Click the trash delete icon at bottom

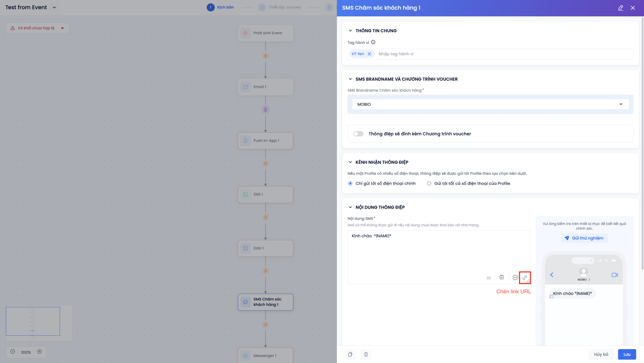(366, 354)
